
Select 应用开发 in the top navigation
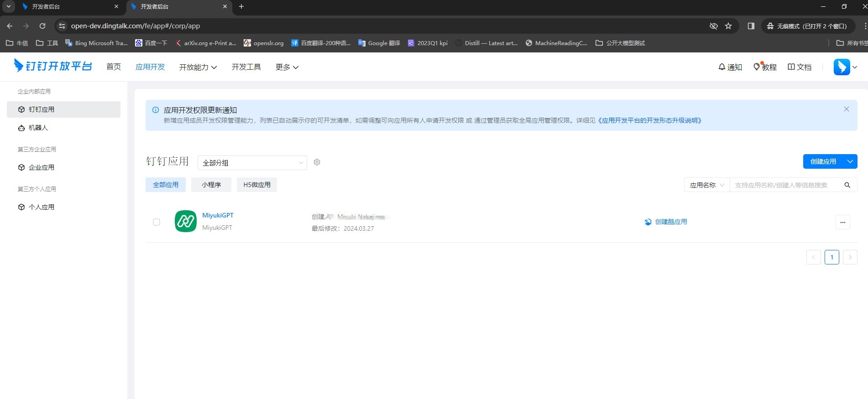click(x=150, y=67)
